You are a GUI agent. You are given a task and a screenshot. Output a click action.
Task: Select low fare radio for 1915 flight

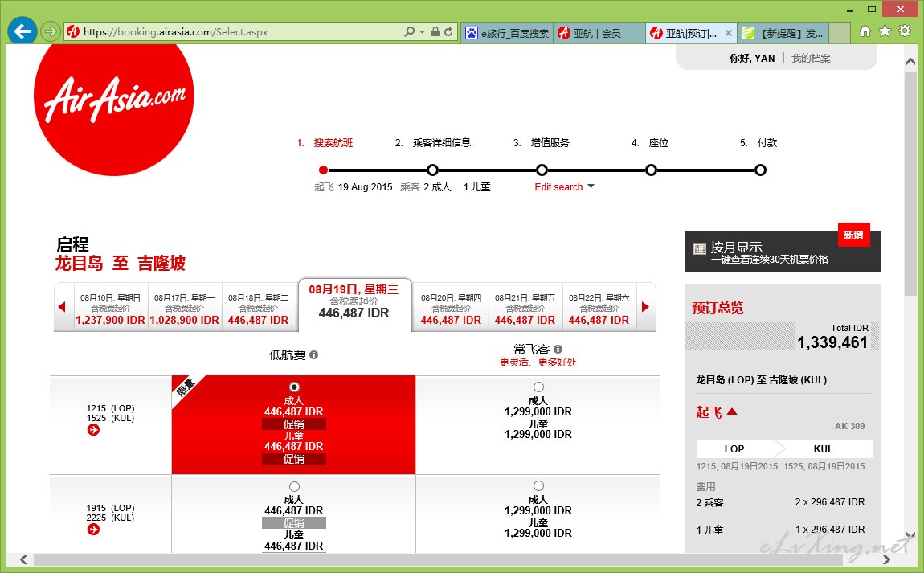coord(294,486)
